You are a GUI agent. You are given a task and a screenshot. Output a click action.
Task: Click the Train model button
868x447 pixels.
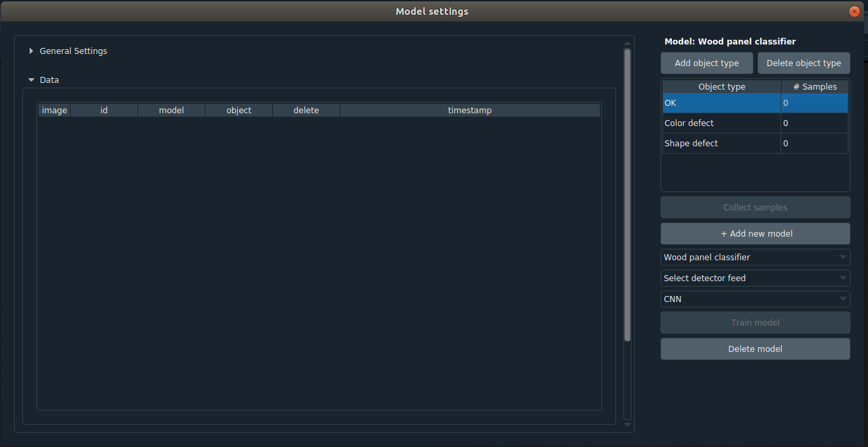click(755, 323)
